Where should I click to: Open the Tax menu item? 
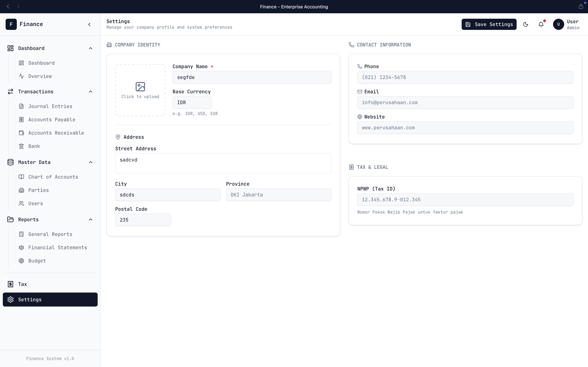click(22, 284)
